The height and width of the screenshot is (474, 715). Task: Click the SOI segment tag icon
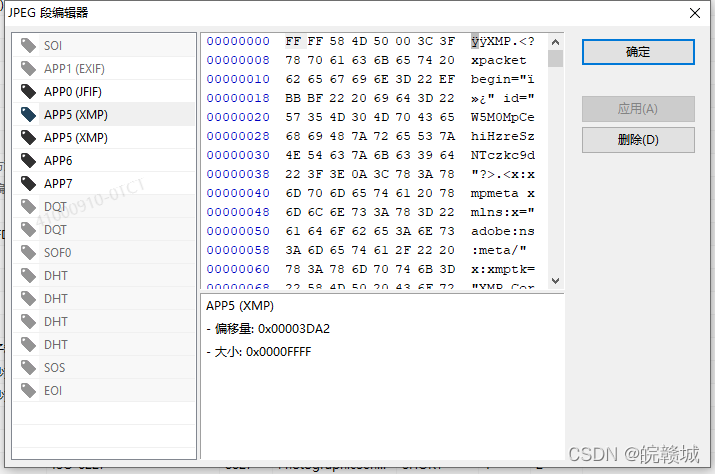28,45
